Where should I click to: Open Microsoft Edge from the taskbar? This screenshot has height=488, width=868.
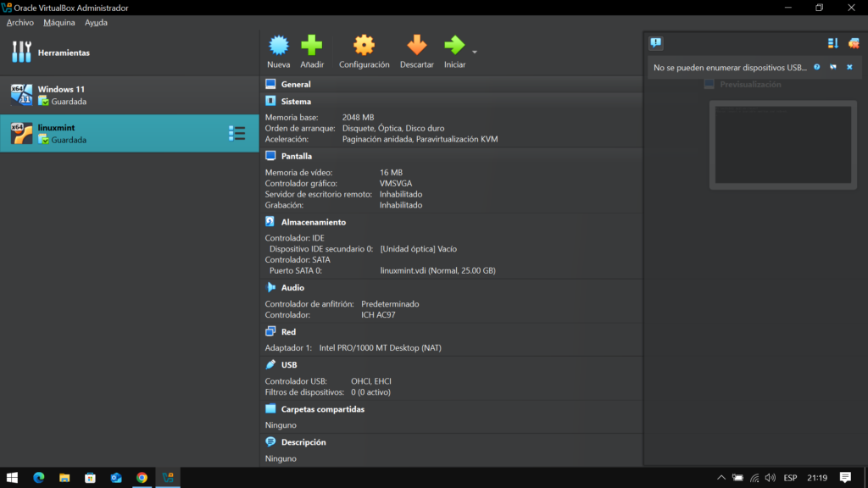pos(38,478)
